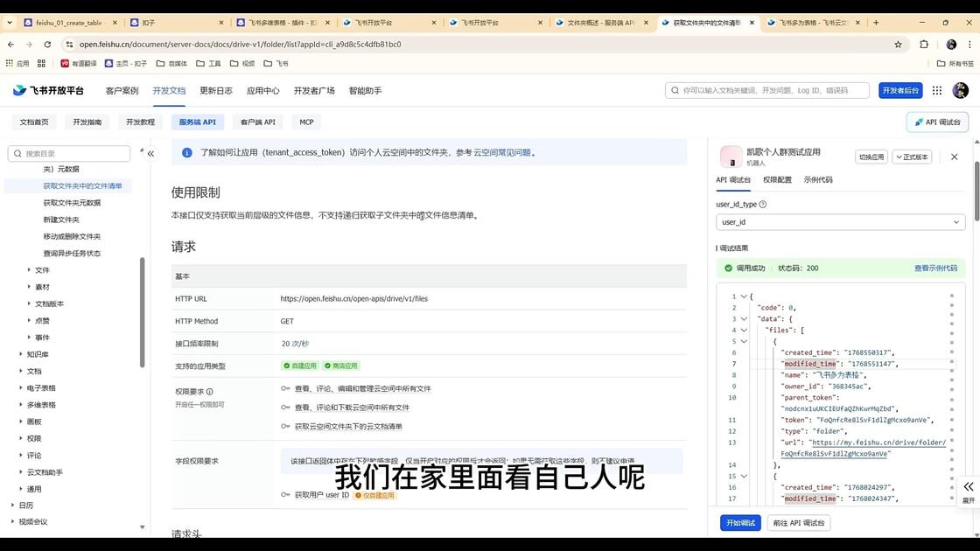Open the 有道翻译 bookmark
The image size is (980, 551).
pyautogui.click(x=78, y=64)
